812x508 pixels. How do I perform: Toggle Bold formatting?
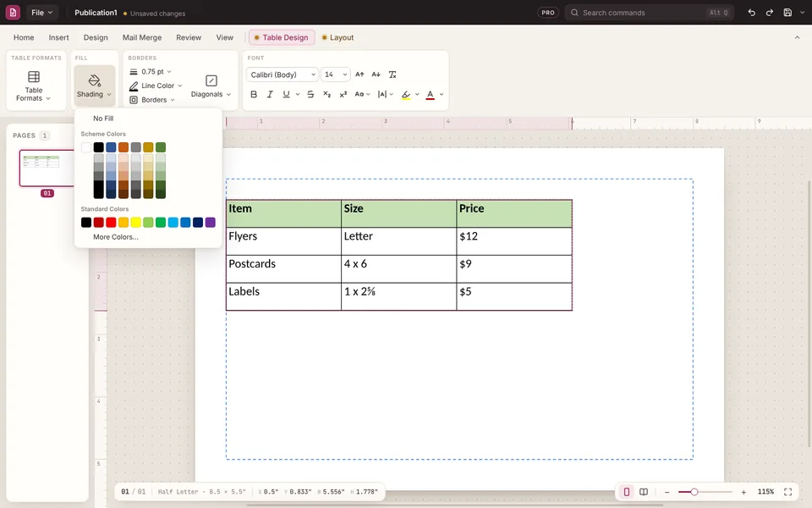pyautogui.click(x=254, y=94)
